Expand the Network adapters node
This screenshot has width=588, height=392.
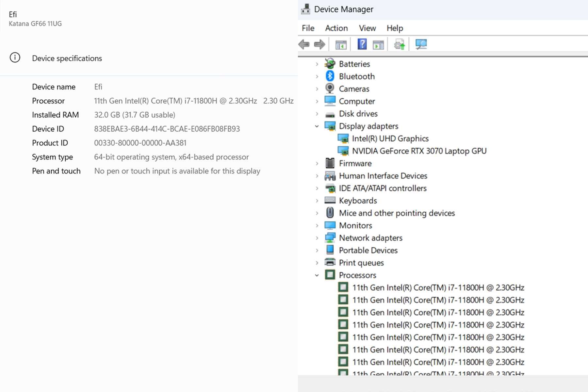point(317,238)
